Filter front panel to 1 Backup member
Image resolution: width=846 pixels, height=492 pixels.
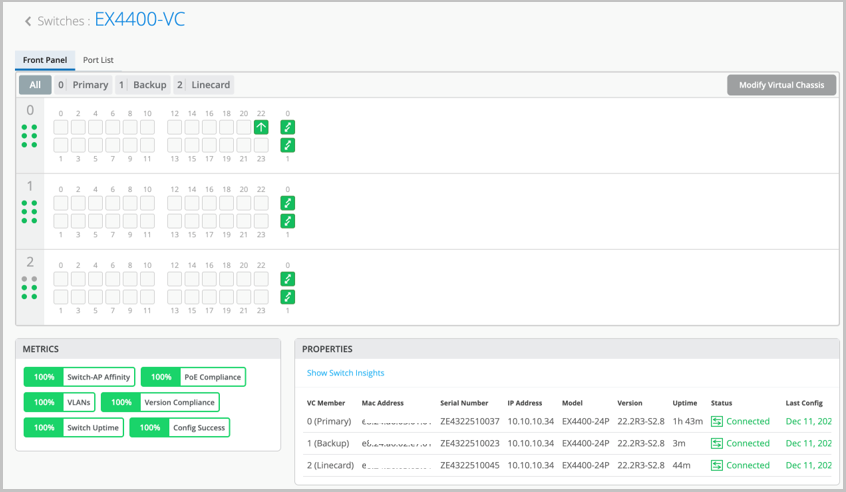click(x=143, y=85)
